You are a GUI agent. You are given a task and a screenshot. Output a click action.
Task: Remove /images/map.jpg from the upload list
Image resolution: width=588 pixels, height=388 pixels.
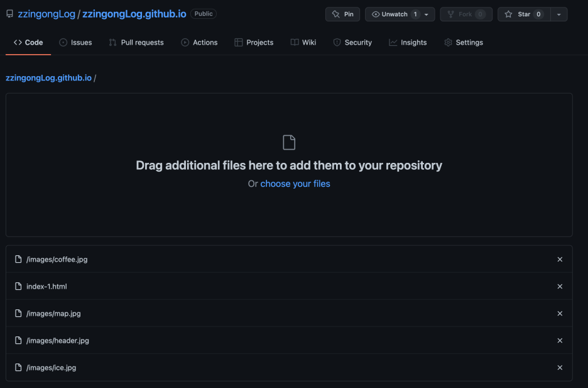point(560,313)
